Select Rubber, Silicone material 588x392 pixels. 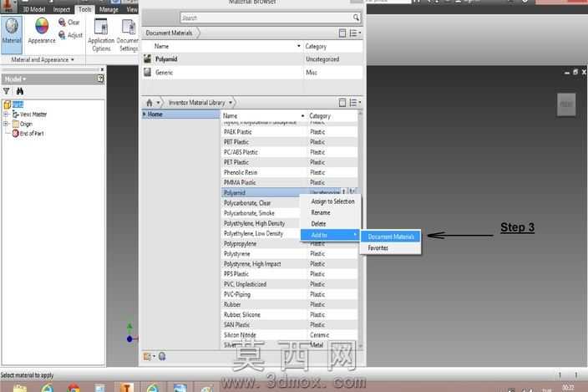coord(290,315)
